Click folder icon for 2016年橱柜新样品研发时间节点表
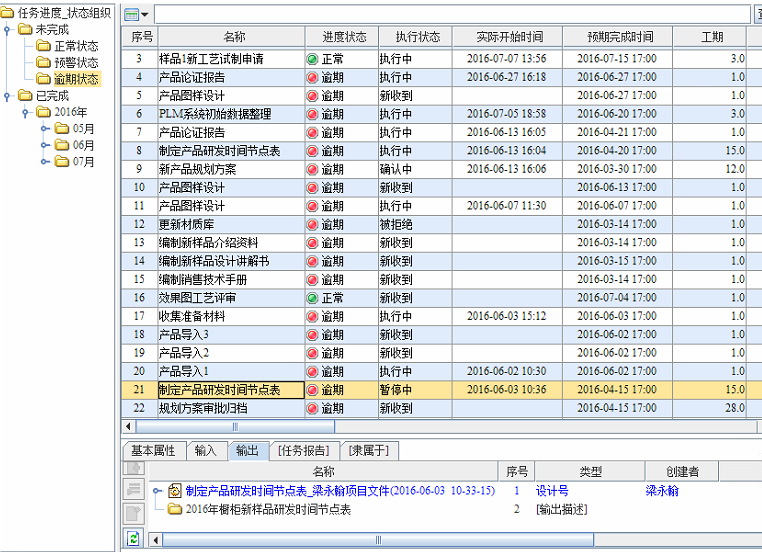The width and height of the screenshot is (762, 552). coord(175,509)
